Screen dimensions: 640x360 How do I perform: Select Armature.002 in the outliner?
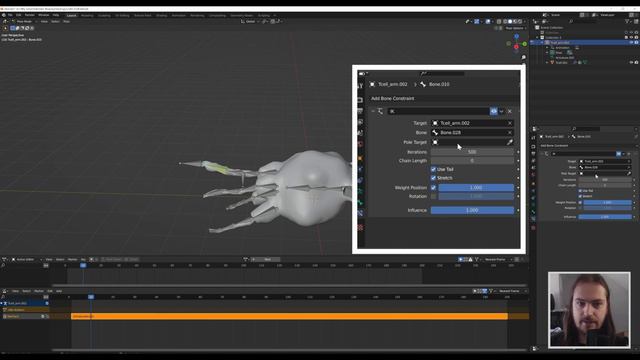pos(565,58)
